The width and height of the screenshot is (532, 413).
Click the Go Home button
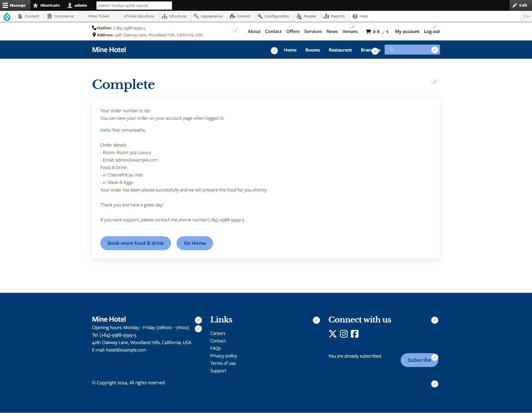click(195, 243)
